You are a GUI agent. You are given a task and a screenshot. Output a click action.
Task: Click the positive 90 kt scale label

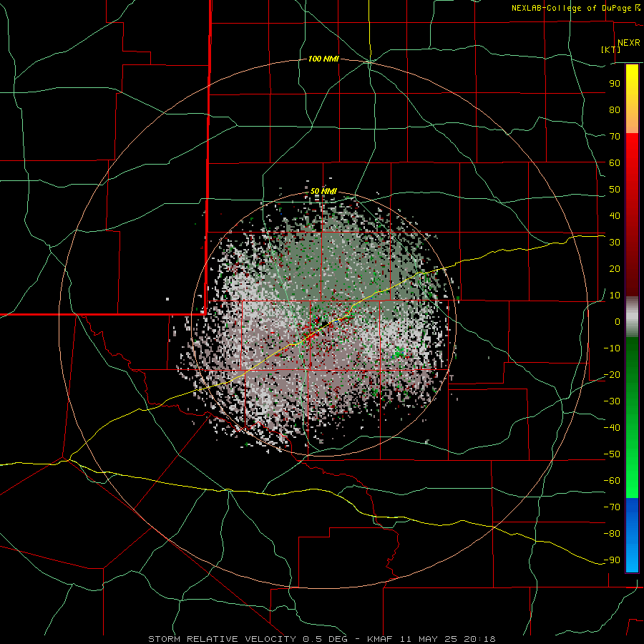click(615, 84)
